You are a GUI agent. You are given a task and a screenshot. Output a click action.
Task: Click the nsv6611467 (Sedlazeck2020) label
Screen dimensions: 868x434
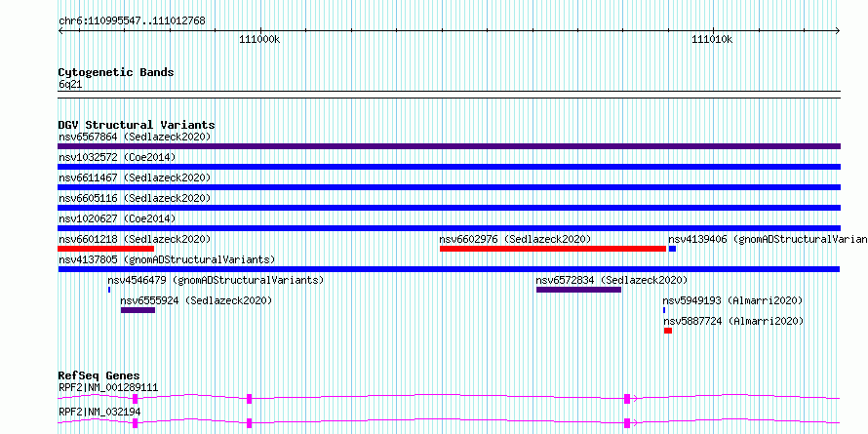click(x=135, y=178)
